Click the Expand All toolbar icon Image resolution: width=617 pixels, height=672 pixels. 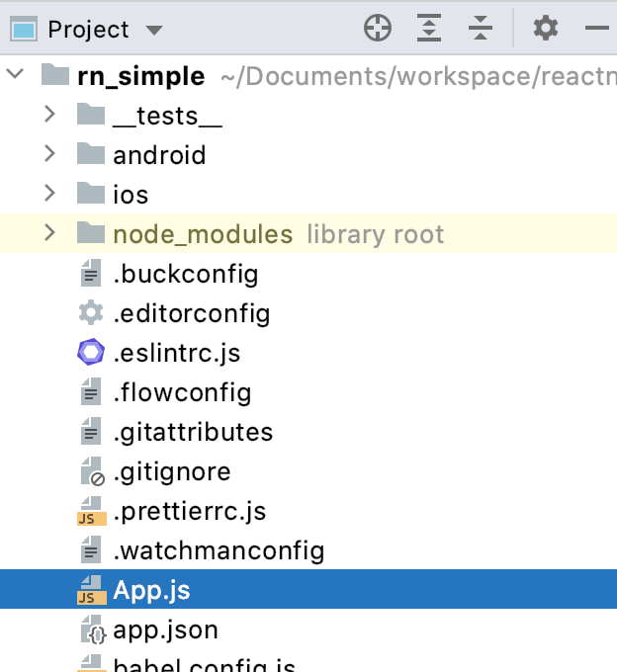point(428,29)
